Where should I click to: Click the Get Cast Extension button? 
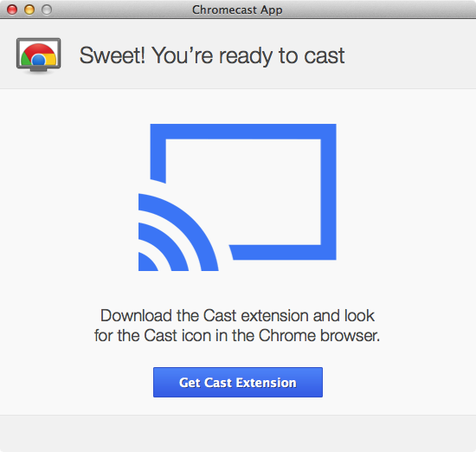(x=238, y=382)
